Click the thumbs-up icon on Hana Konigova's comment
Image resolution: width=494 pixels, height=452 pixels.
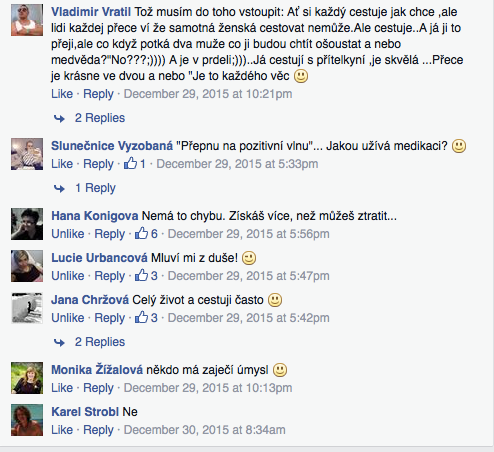141,233
